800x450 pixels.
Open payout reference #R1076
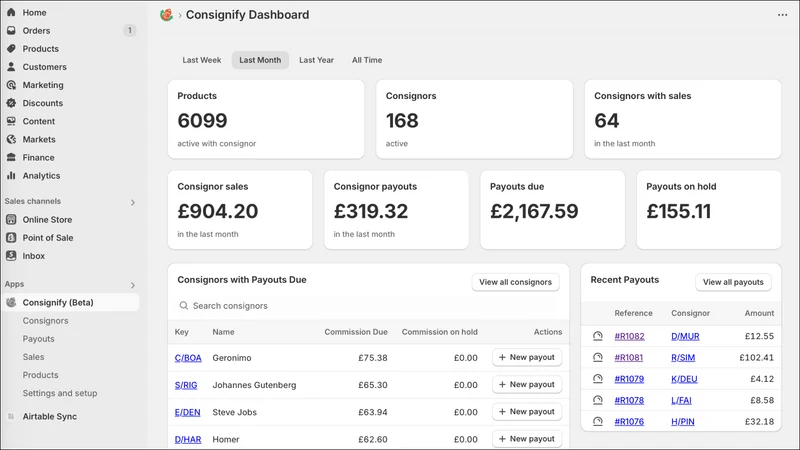point(629,422)
